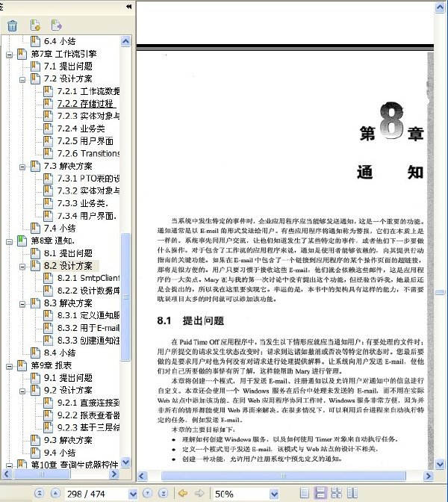This screenshot has width=448, height=502.
Task: Go to last page button
Action: (x=163, y=493)
